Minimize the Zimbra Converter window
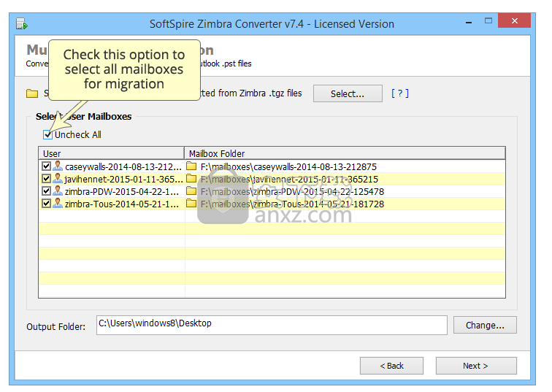This screenshot has height=392, width=552. pyautogui.click(x=469, y=22)
